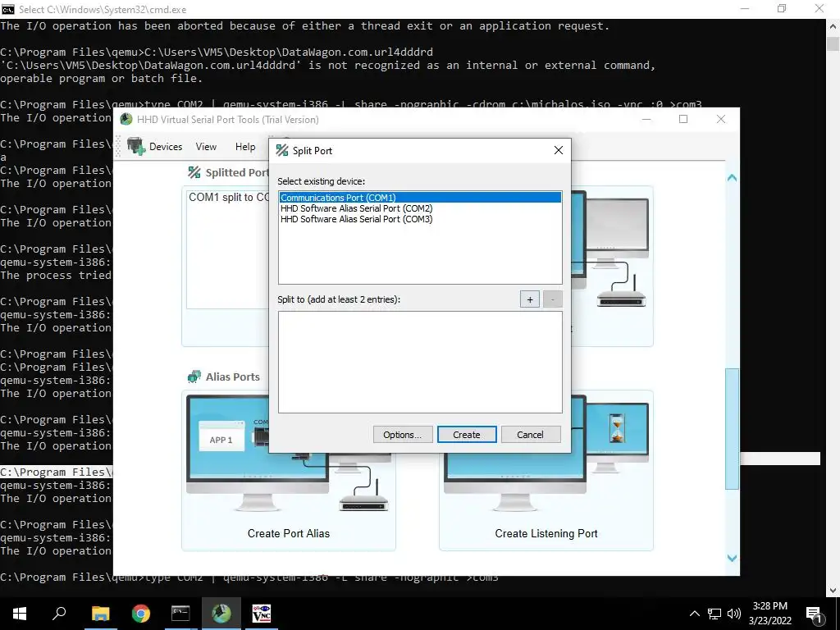Viewport: 840px width, 630px height.
Task: Open the Help menu
Action: coord(245,147)
